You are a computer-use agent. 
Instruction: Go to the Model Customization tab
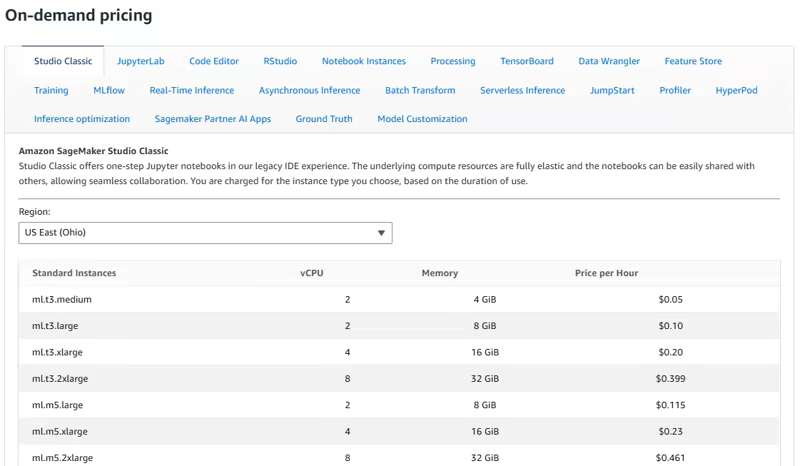[x=422, y=118]
